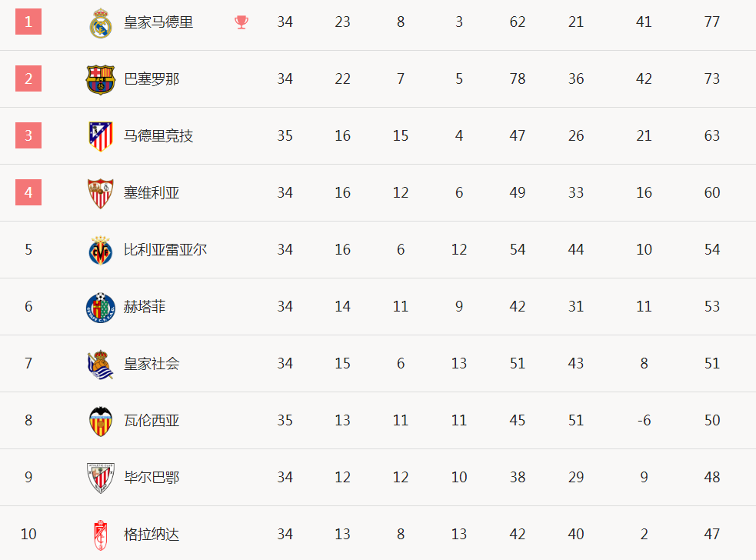
Task: Click the red rank 4 badge
Action: pyautogui.click(x=28, y=192)
